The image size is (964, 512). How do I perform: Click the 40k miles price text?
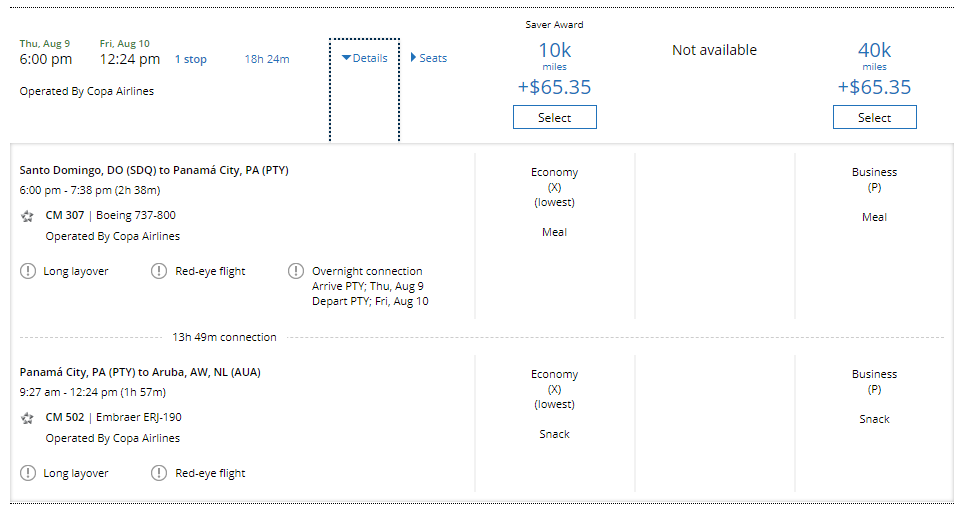[x=874, y=51]
